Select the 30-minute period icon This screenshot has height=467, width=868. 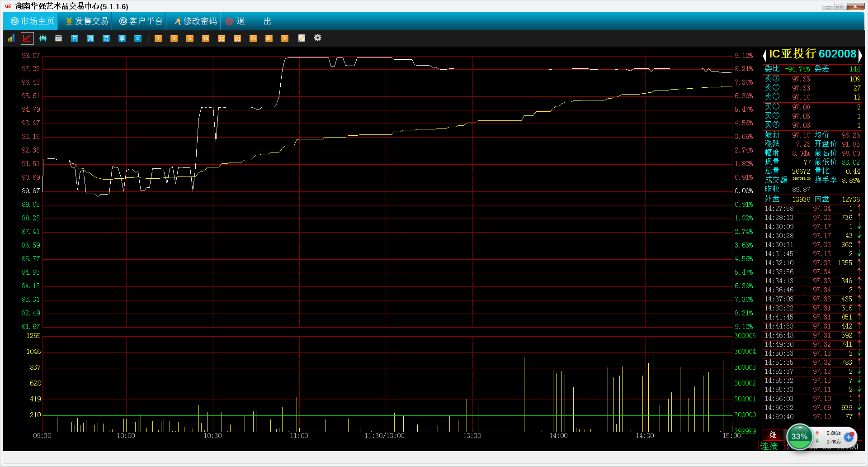(x=222, y=38)
